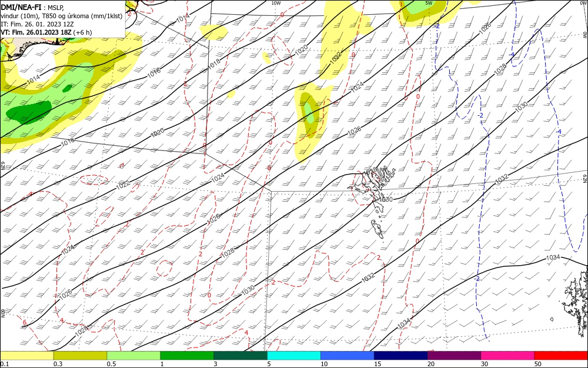Click the navy 15 mm legend swatch
Viewport: 588px width, 368px height.
click(401, 356)
